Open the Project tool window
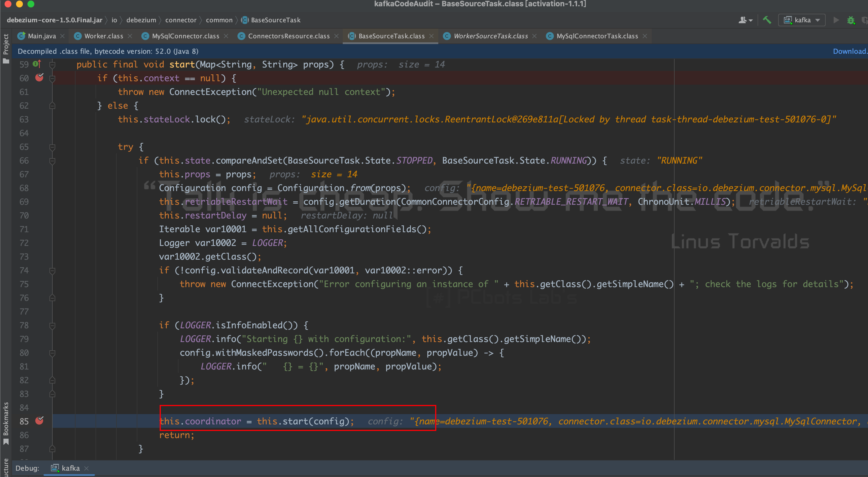 point(6,49)
